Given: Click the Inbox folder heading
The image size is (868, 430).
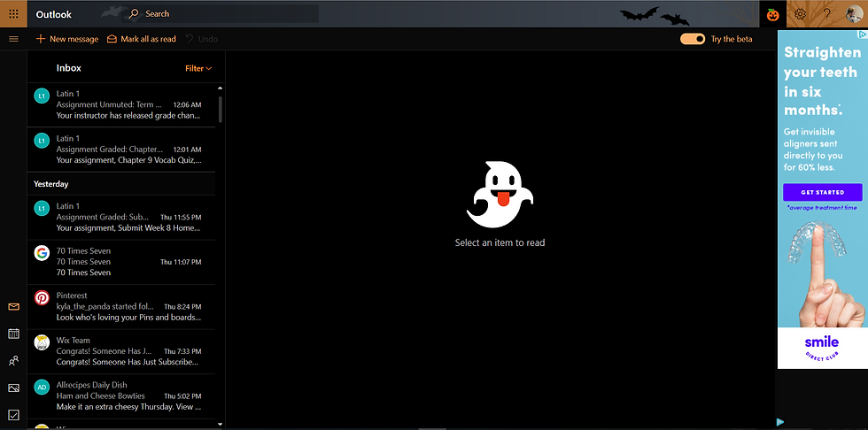Looking at the screenshot, I should (x=69, y=68).
